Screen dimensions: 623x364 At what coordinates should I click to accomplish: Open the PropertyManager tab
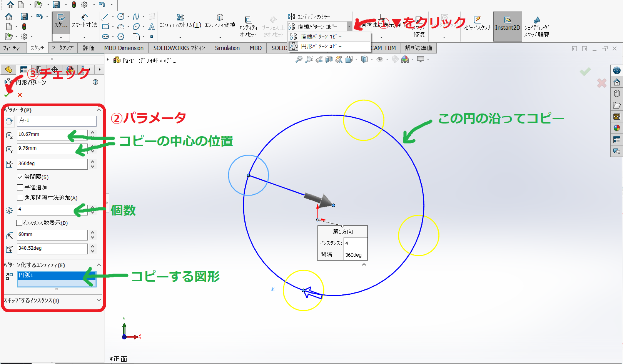pyautogui.click(x=24, y=70)
